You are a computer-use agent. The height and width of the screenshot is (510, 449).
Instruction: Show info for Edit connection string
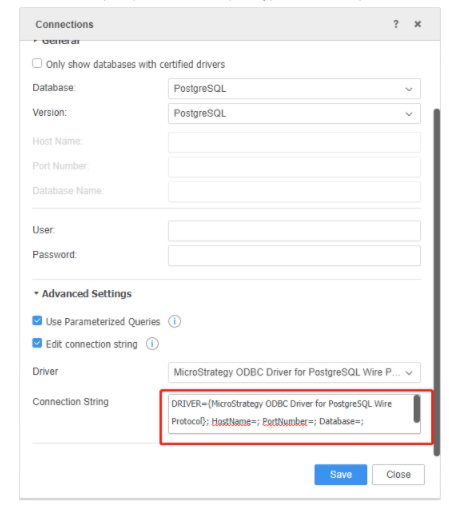click(152, 344)
